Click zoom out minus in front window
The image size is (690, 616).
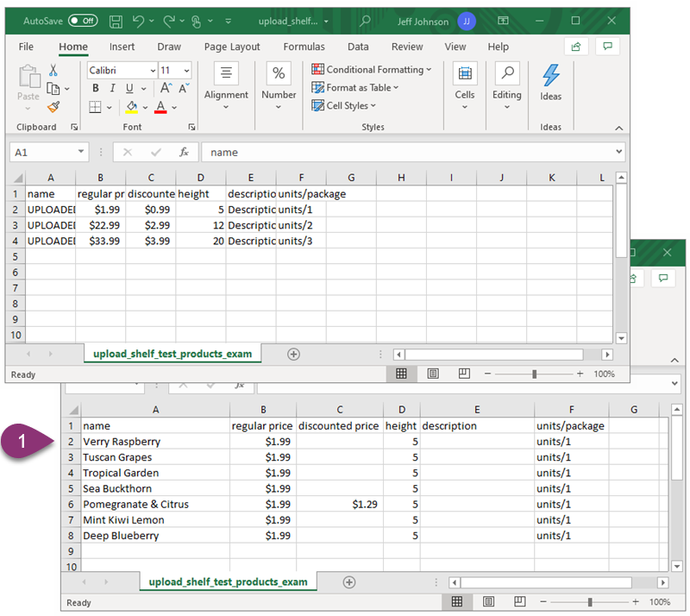pos(487,374)
